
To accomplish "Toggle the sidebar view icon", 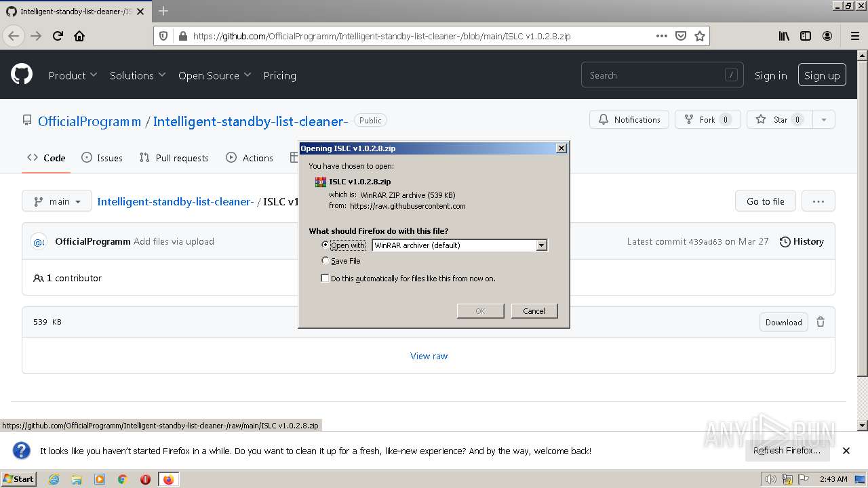I will pyautogui.click(x=806, y=36).
